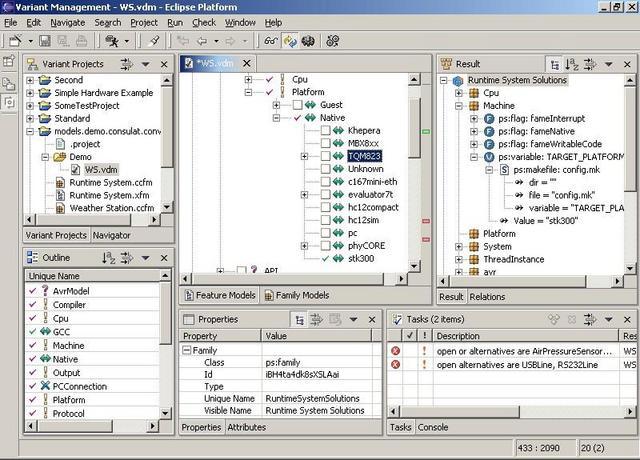Select stk300 in the platform tree
640x460 pixels.
(x=361, y=259)
